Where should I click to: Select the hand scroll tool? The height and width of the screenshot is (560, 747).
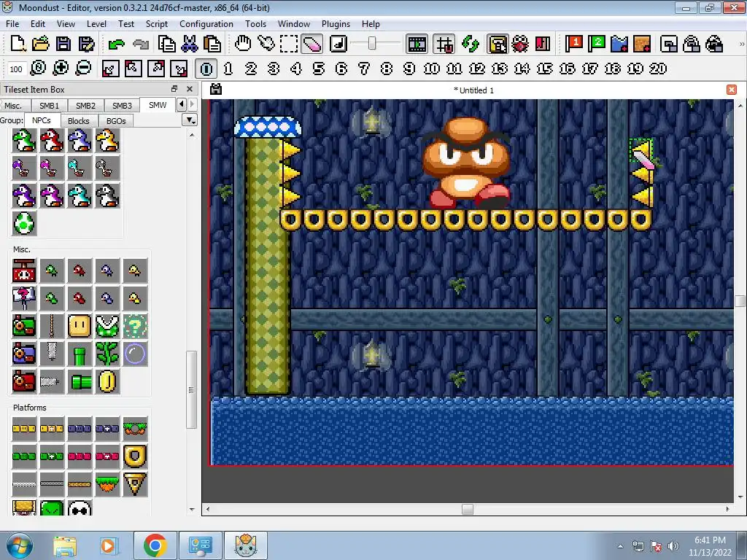pyautogui.click(x=243, y=44)
